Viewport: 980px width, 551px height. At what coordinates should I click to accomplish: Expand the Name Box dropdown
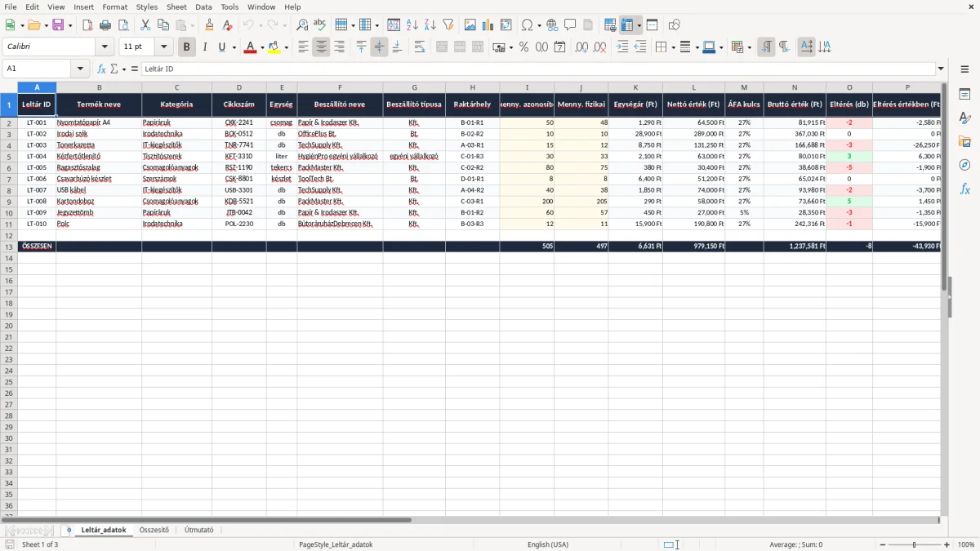(80, 69)
